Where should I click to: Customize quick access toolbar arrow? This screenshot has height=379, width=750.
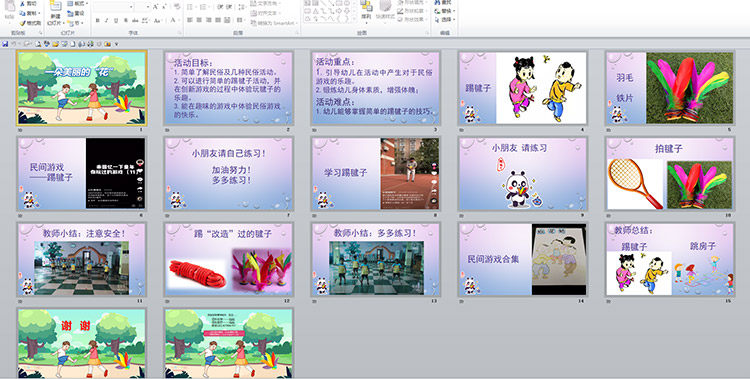[x=116, y=44]
